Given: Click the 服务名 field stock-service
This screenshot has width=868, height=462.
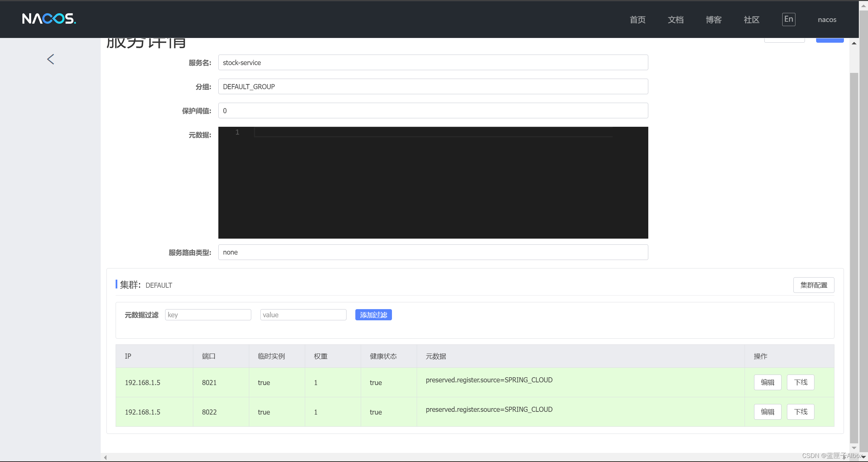Looking at the screenshot, I should pyautogui.click(x=433, y=62).
